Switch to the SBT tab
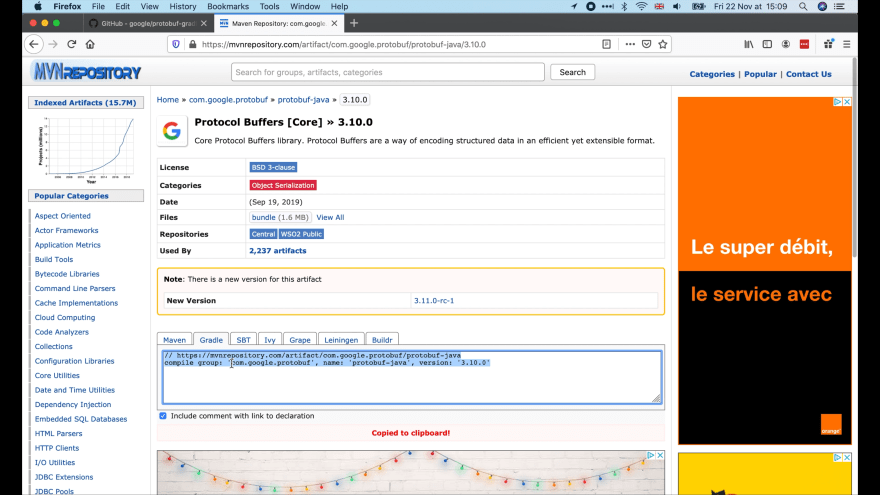The height and width of the screenshot is (495, 880). [x=244, y=340]
